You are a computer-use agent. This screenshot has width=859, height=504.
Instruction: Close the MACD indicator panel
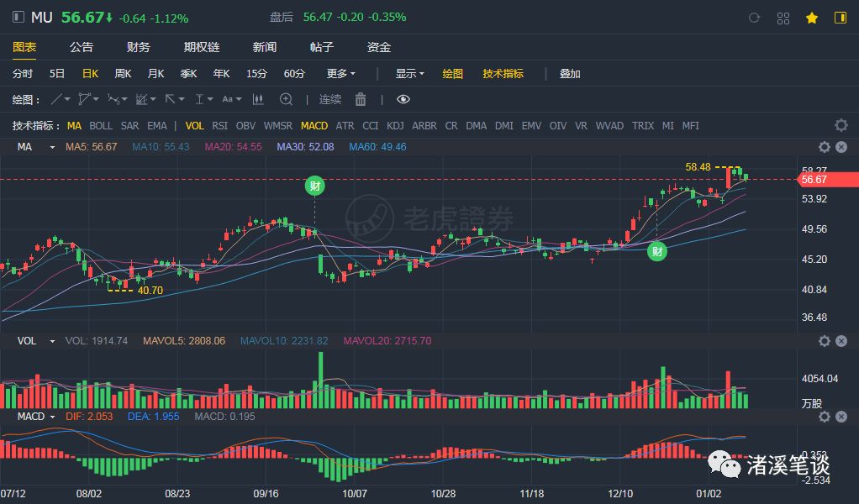click(841, 417)
